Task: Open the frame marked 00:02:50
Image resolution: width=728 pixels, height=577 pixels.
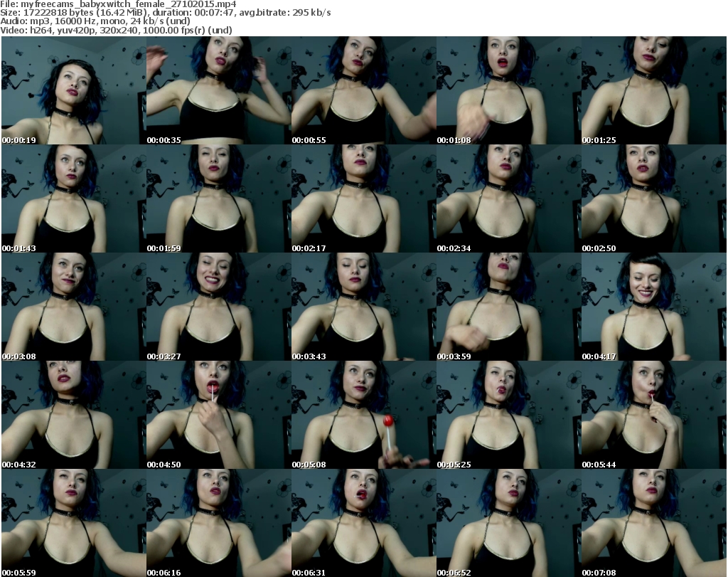Action: 654,198
